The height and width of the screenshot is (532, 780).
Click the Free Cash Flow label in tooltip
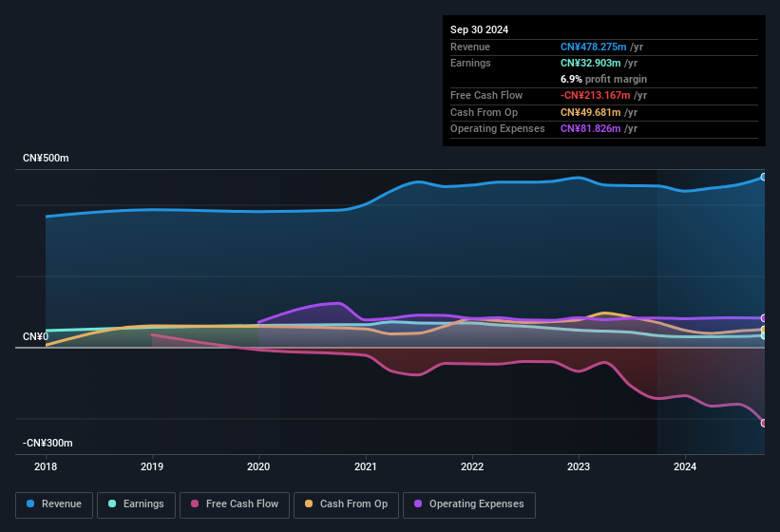click(486, 95)
